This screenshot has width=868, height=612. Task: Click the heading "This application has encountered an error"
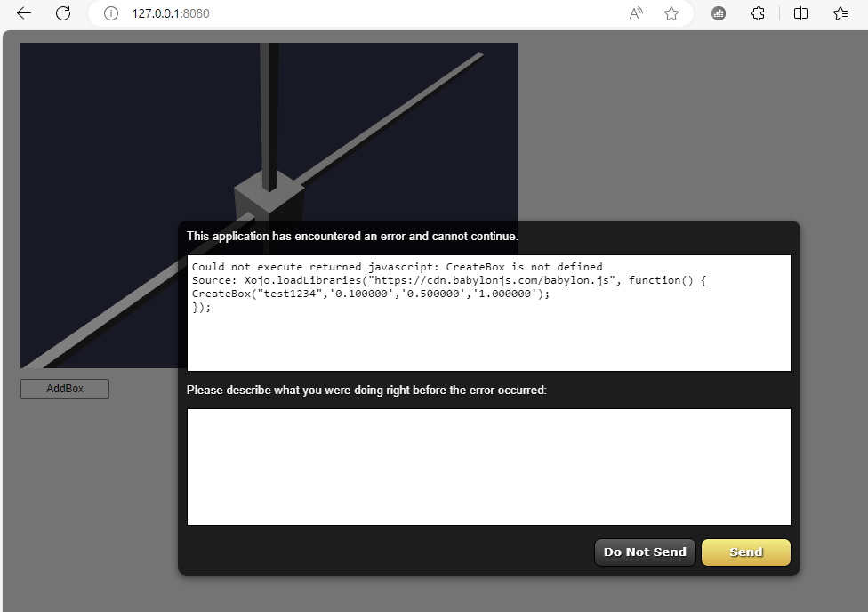click(352, 236)
